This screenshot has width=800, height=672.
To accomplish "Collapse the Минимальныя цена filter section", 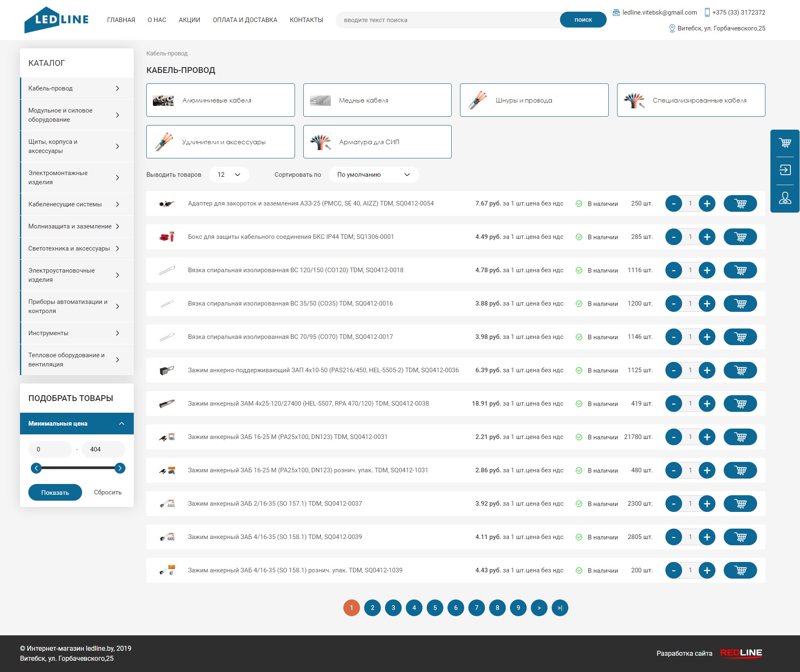I will [x=122, y=424].
